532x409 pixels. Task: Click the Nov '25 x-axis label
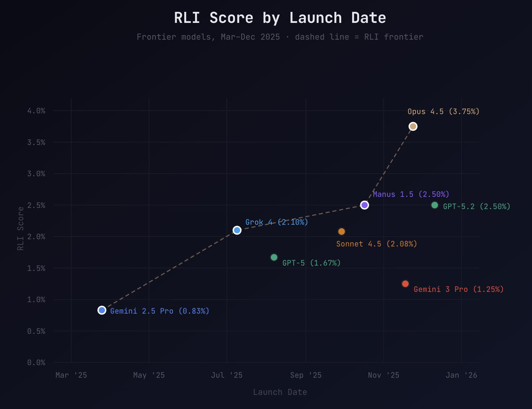pos(384,375)
